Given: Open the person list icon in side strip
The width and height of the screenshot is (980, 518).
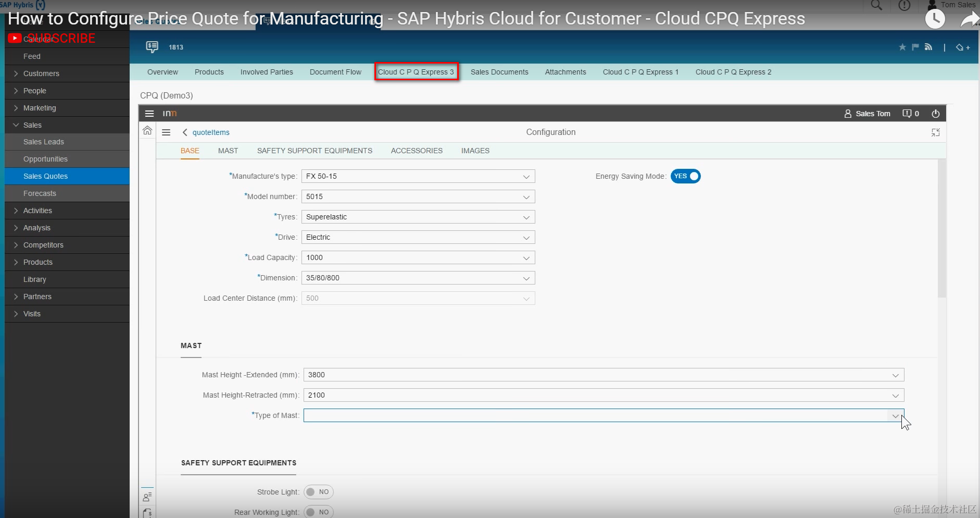Looking at the screenshot, I should 147,497.
